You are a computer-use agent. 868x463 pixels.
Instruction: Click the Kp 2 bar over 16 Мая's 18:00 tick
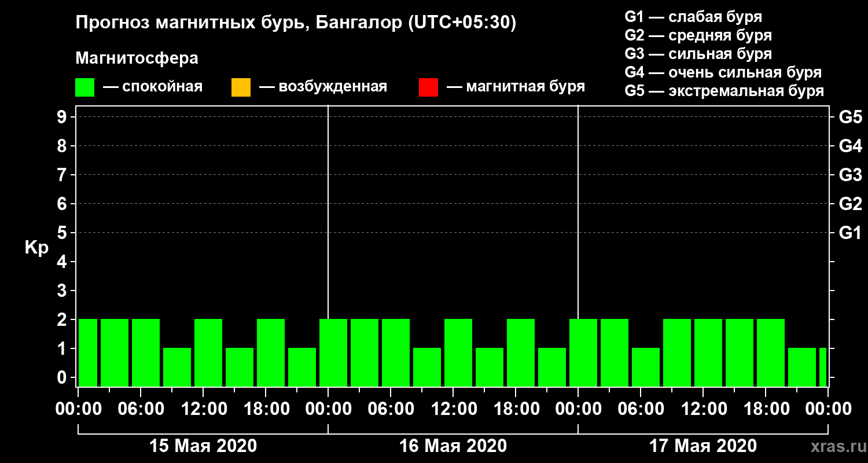coord(521,352)
